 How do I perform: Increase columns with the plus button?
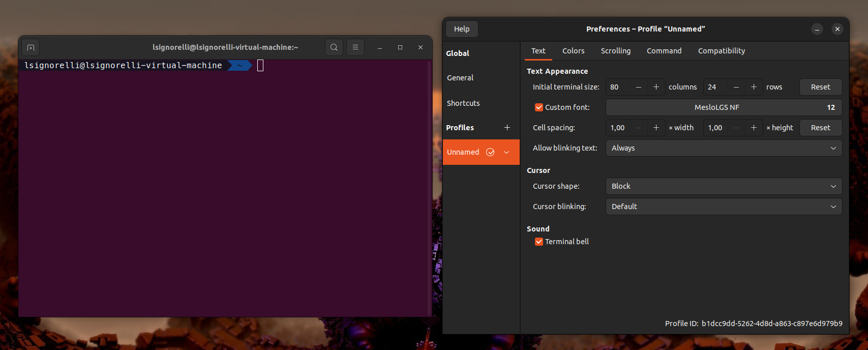click(x=656, y=87)
